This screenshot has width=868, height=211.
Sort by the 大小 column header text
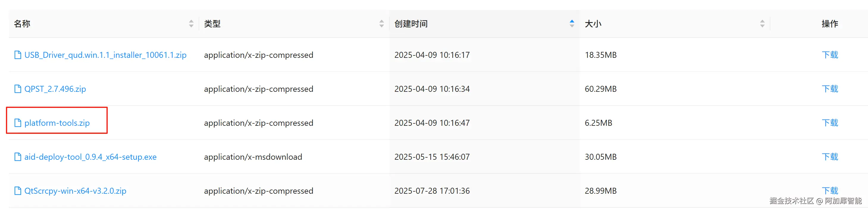click(593, 24)
